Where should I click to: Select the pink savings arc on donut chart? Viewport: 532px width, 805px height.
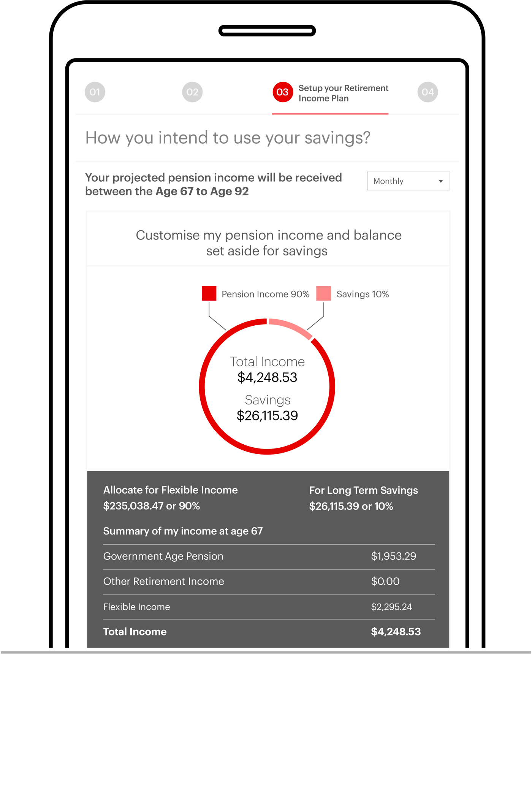click(x=291, y=327)
